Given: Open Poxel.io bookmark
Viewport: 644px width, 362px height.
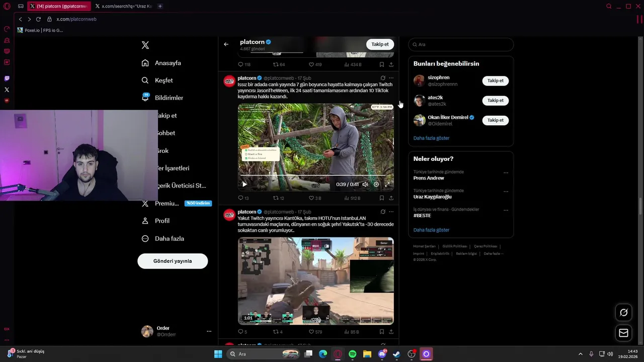Looking at the screenshot, I should (40, 30).
